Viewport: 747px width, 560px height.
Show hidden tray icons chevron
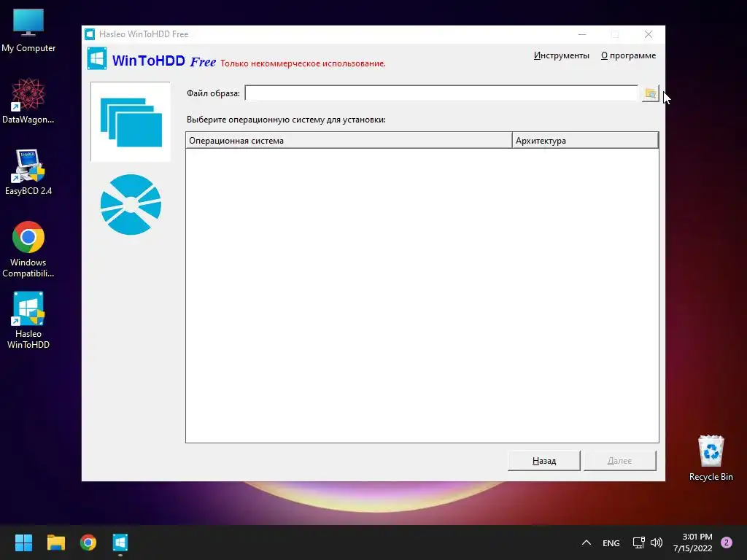[x=587, y=542]
